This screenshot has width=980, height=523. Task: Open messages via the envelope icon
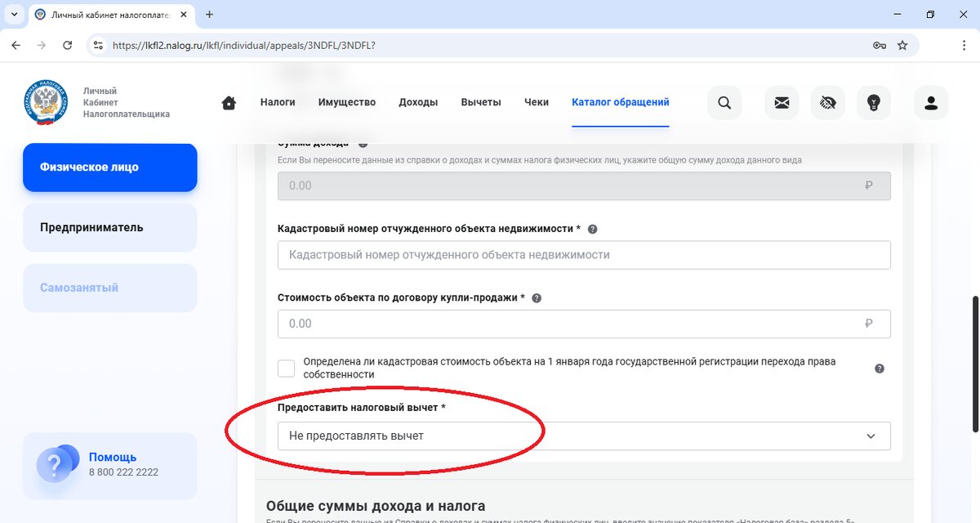[782, 102]
